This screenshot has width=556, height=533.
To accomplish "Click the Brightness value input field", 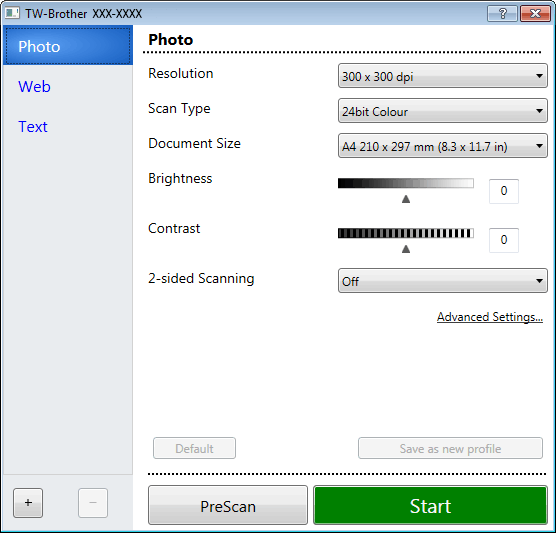I will click(504, 191).
